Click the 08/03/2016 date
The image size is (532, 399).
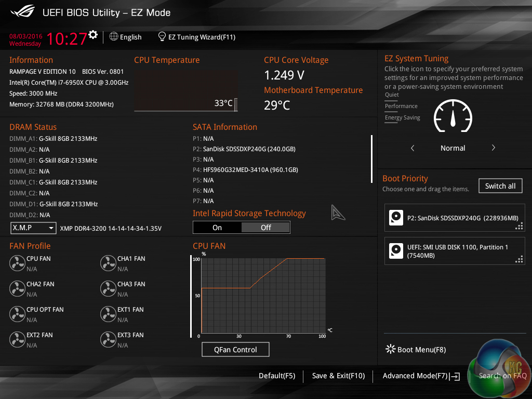coord(26,36)
